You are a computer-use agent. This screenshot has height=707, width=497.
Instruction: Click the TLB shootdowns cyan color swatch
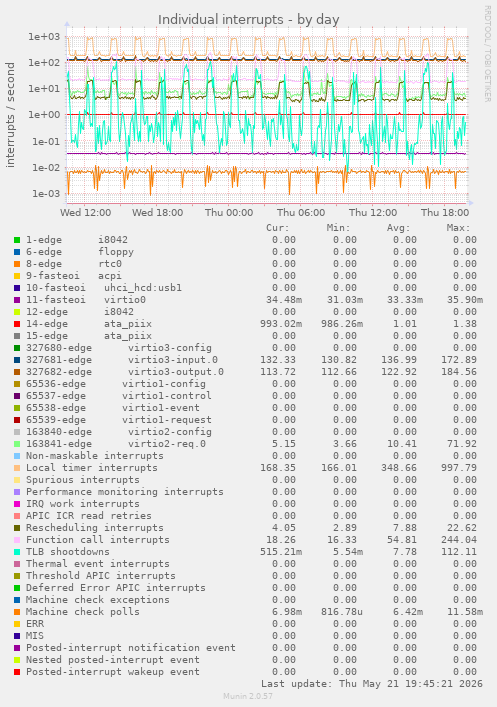point(17,552)
